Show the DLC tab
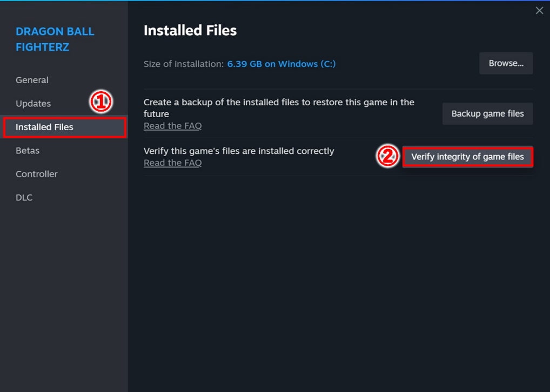550x392 pixels. (x=24, y=198)
